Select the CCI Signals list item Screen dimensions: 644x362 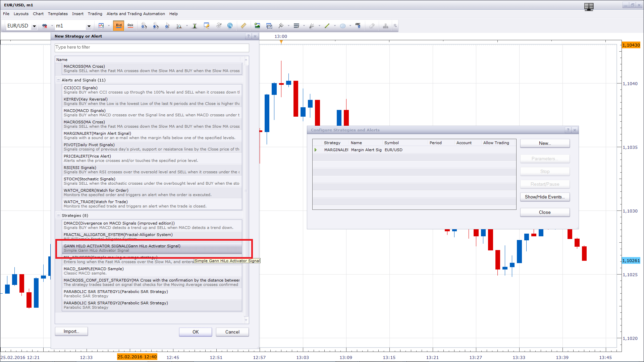point(152,90)
